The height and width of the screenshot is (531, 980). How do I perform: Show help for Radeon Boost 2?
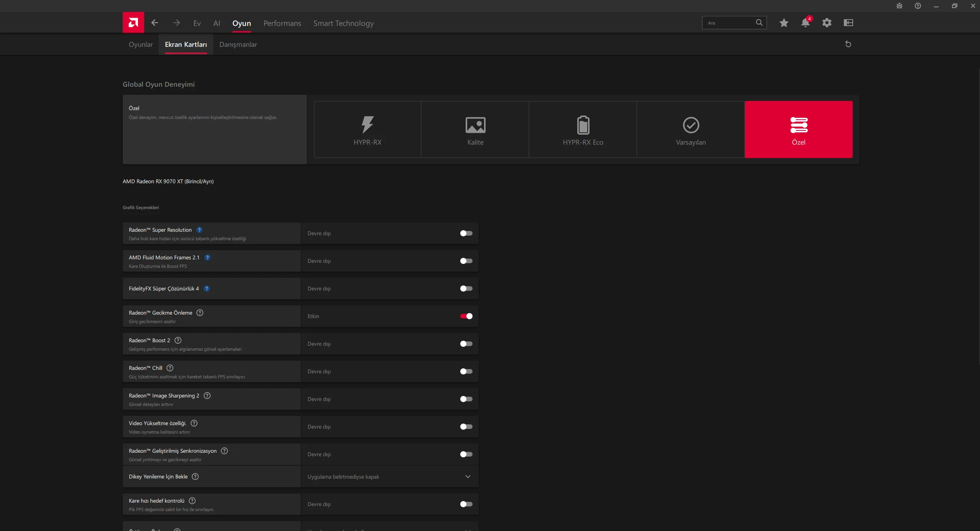tap(178, 340)
